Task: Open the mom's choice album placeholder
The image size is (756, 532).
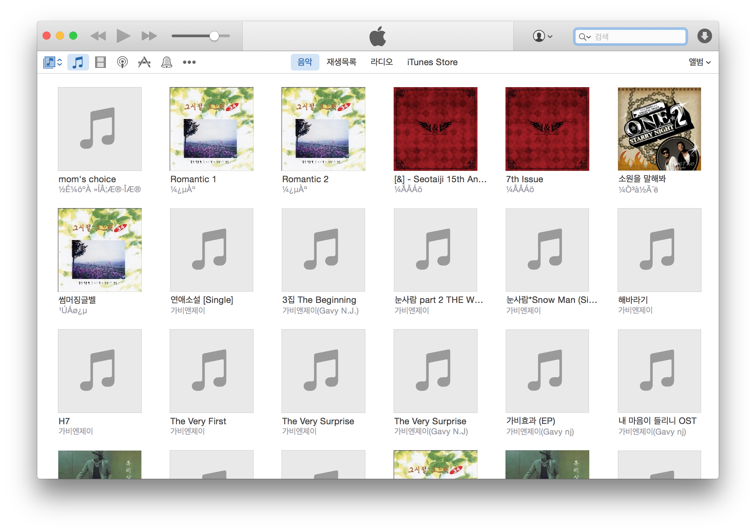Action: click(x=100, y=129)
